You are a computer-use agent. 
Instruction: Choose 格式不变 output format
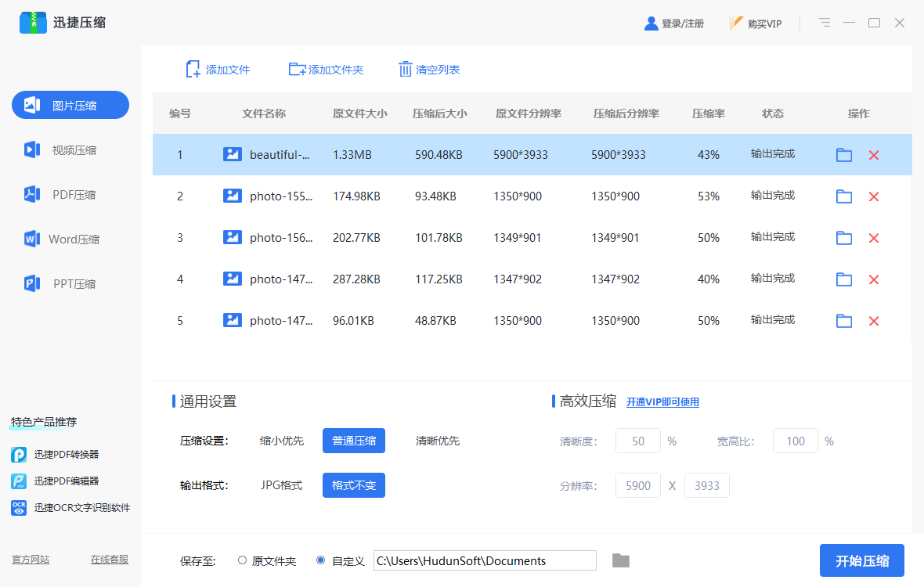point(354,485)
